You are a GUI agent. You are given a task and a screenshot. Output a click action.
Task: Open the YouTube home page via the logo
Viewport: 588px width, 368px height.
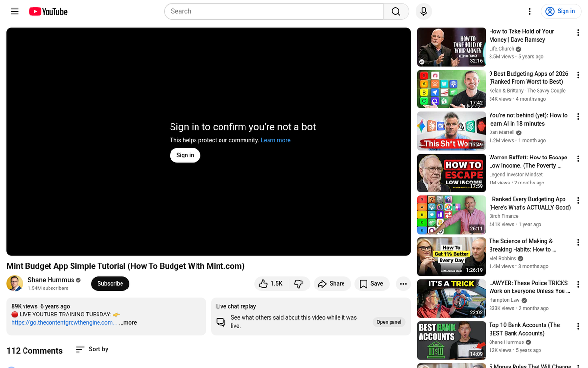(48, 11)
